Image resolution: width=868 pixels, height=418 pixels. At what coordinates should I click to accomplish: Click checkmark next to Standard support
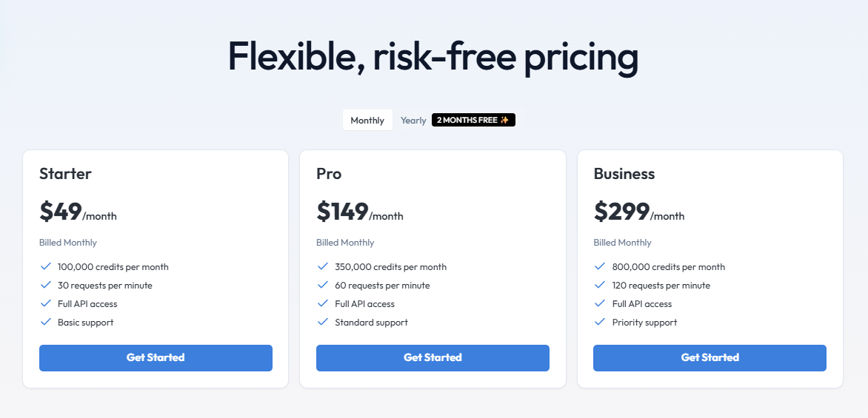(x=323, y=322)
